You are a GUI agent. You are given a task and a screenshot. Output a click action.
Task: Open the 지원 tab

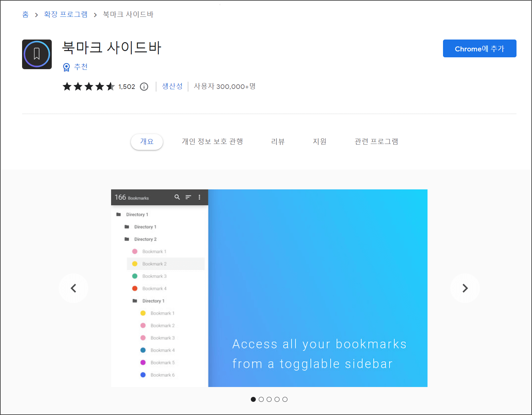click(x=319, y=142)
